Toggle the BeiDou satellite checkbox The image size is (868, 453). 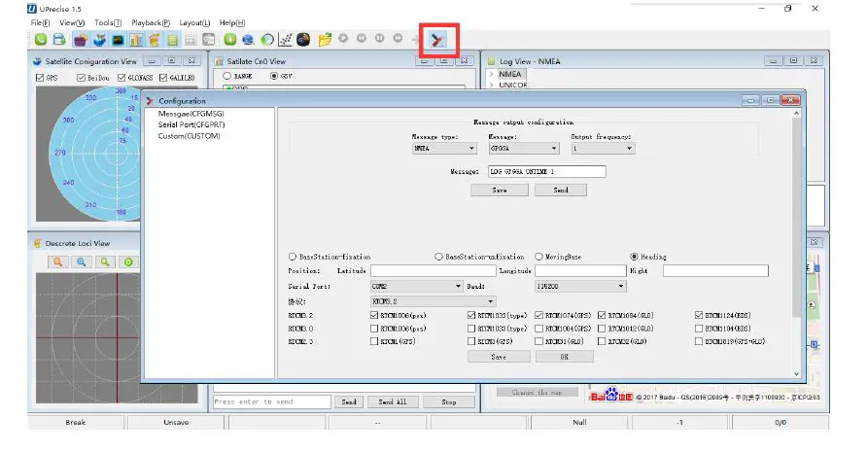coord(80,77)
